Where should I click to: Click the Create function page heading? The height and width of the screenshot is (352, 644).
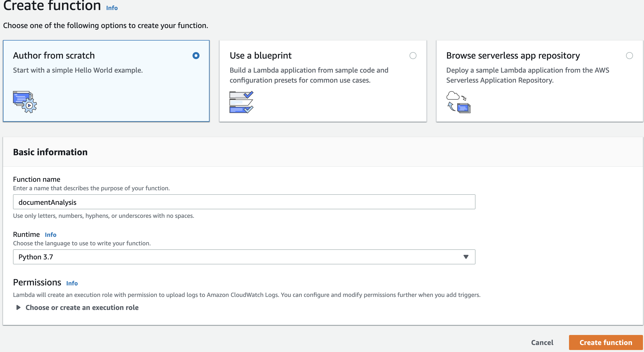coord(52,6)
